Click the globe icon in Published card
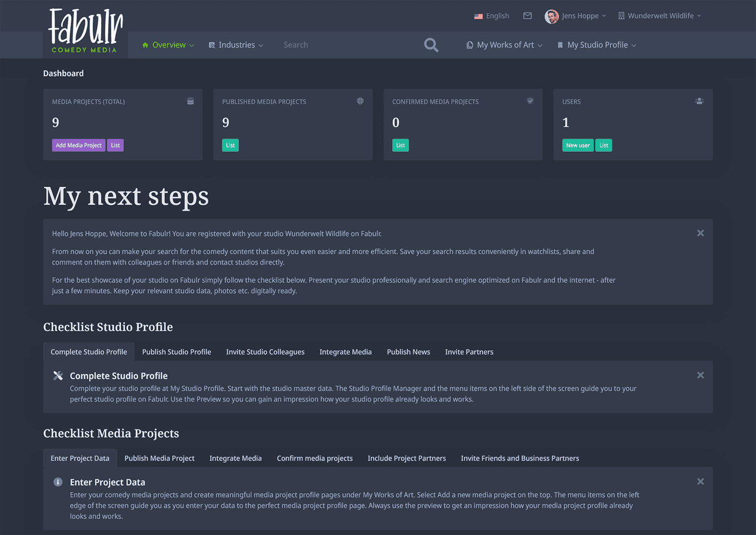This screenshot has height=535, width=756. (x=360, y=101)
